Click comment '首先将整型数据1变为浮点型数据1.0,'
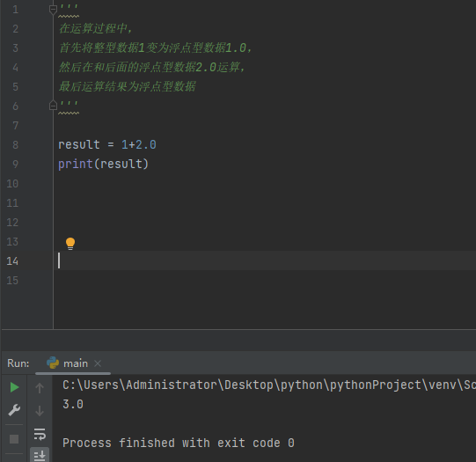 [155, 48]
